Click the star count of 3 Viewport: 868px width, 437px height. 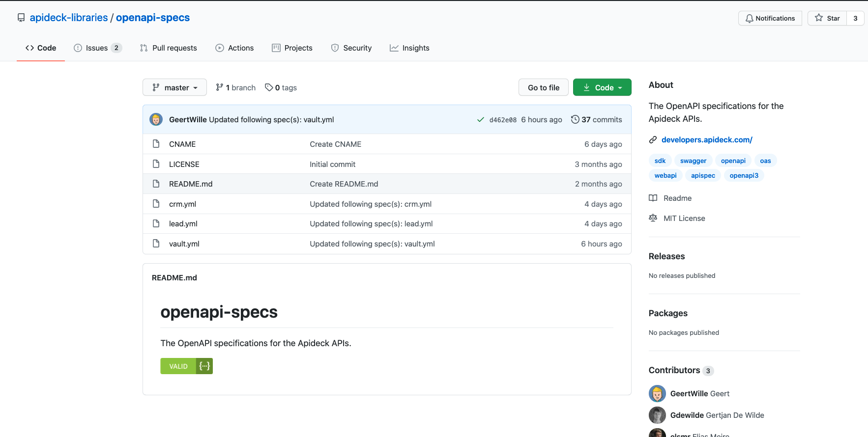(856, 18)
